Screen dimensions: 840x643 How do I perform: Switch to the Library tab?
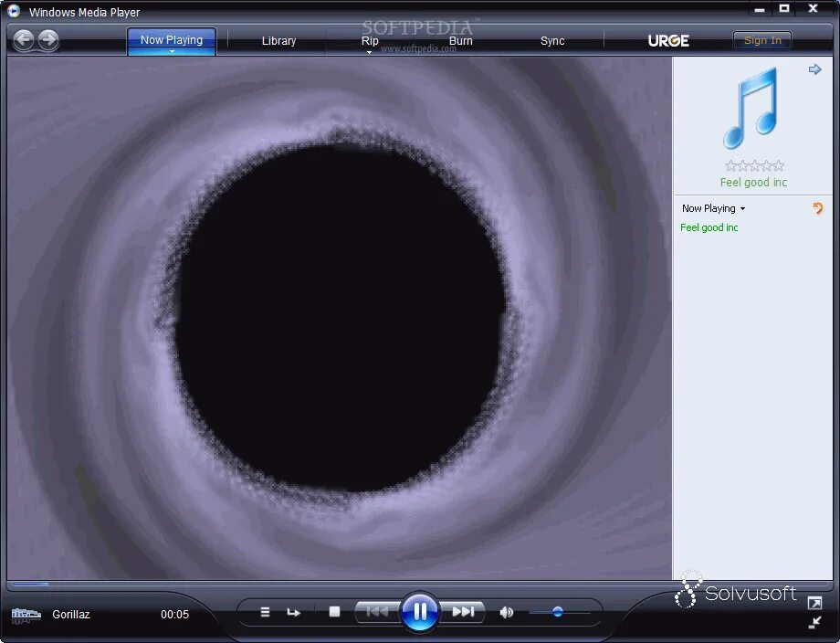click(x=278, y=41)
